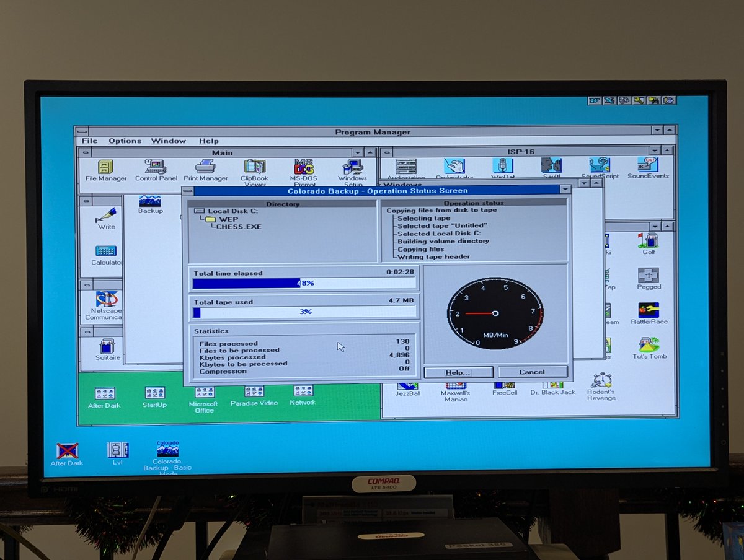Maximize the ISP-16 group window
The image size is (744, 560).
667,151
